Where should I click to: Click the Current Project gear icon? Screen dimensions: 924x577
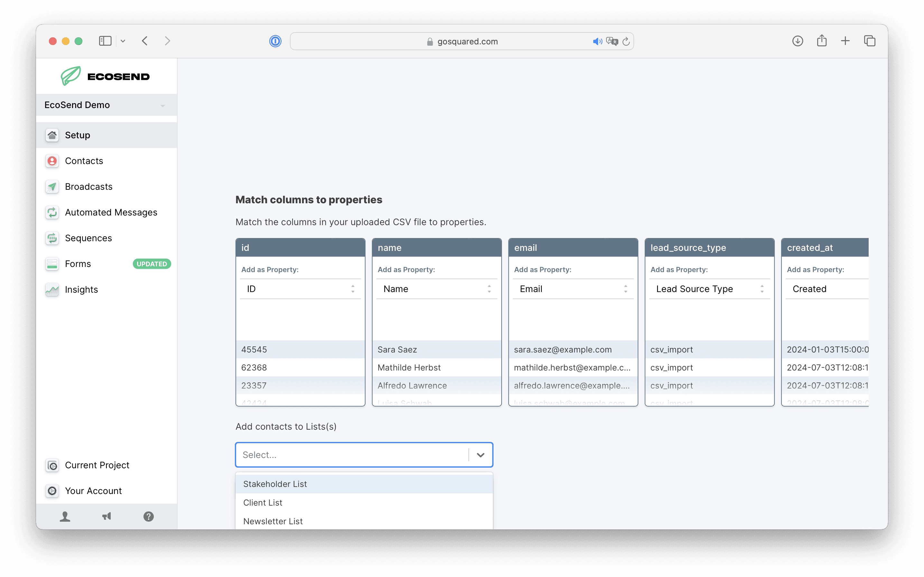click(52, 465)
